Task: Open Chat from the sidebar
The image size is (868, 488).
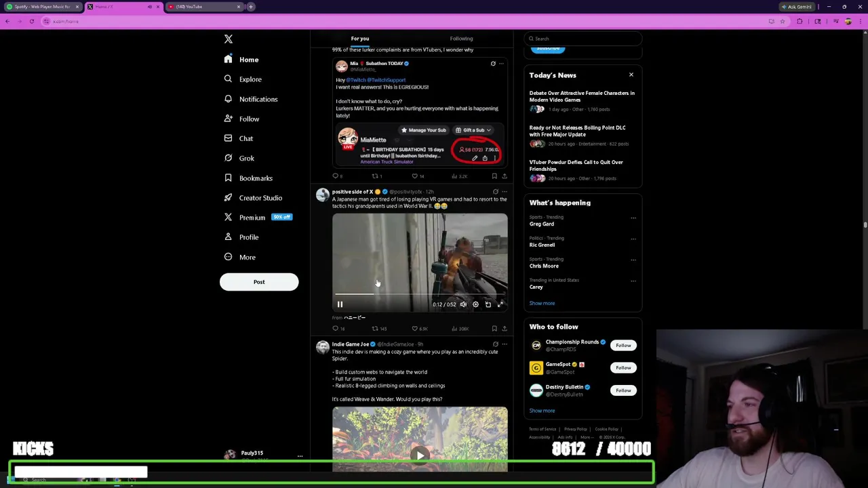Action: [239, 138]
